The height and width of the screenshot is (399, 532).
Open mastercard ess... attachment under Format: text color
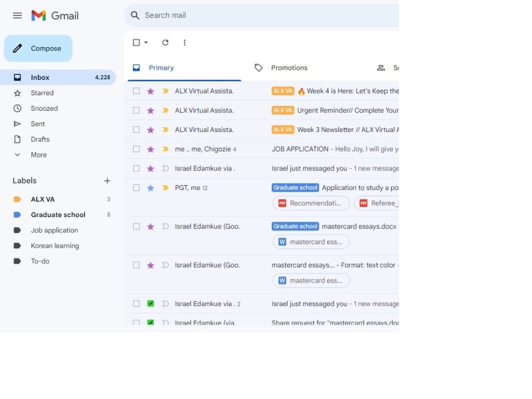click(x=311, y=280)
